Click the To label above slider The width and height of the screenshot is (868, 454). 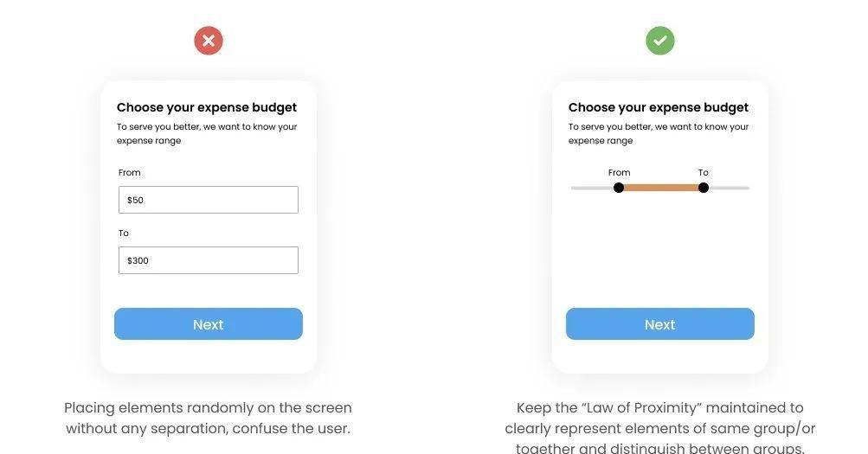click(x=704, y=173)
